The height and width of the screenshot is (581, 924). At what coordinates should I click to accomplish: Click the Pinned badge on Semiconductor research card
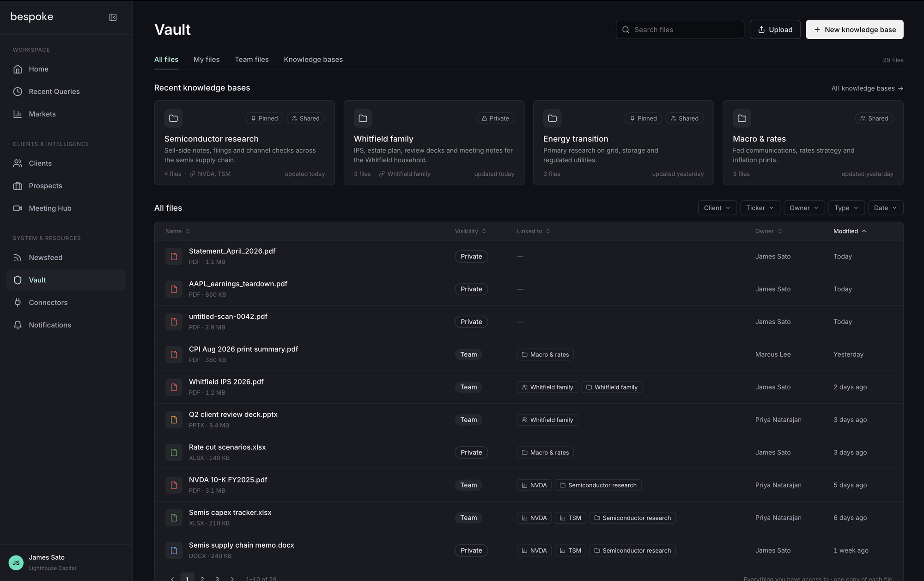(x=264, y=118)
